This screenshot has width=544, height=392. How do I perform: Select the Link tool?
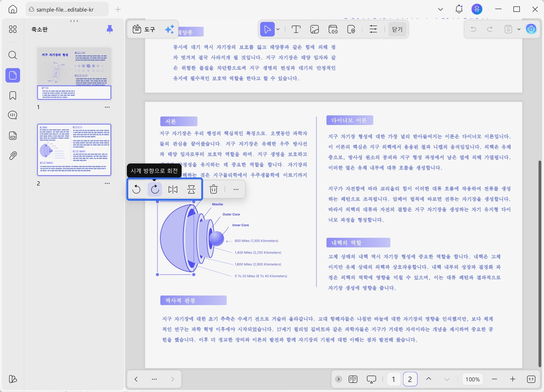pyautogui.click(x=333, y=29)
